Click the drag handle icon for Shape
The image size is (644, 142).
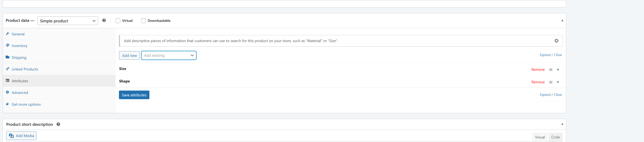pos(550,82)
